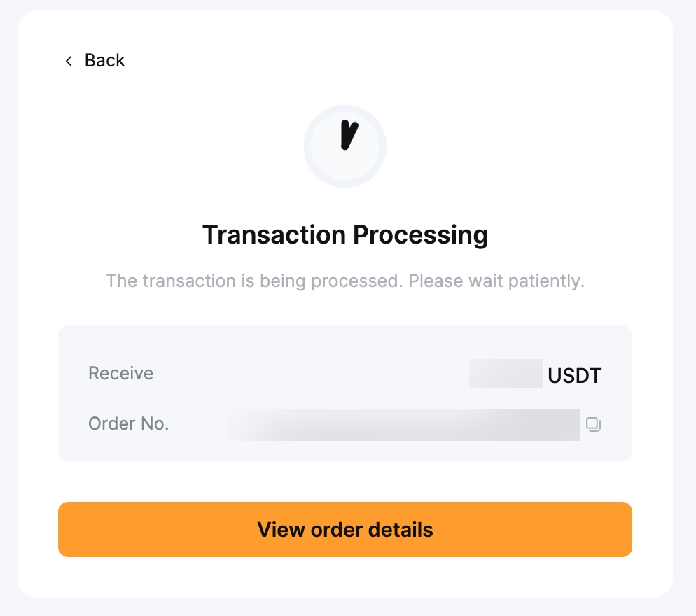Select the blurred order number value
696x616 pixels.
[403, 424]
